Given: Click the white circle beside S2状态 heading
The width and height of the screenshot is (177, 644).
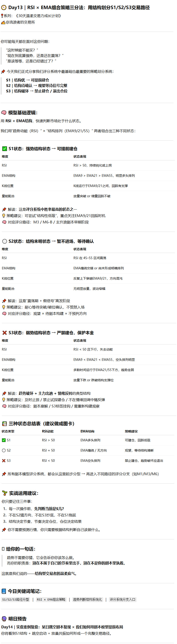Looking at the screenshot, I should tap(5, 241).
